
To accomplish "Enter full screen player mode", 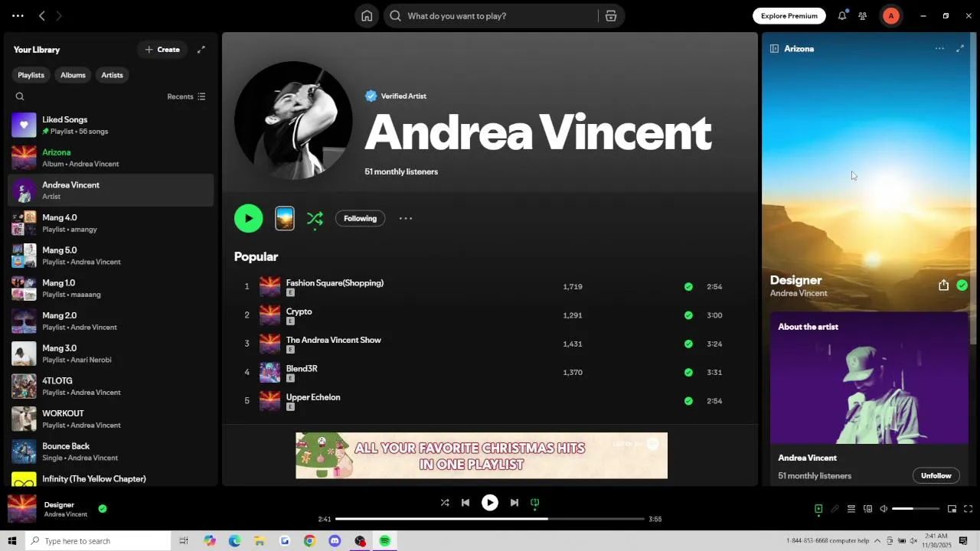I will pyautogui.click(x=968, y=509).
